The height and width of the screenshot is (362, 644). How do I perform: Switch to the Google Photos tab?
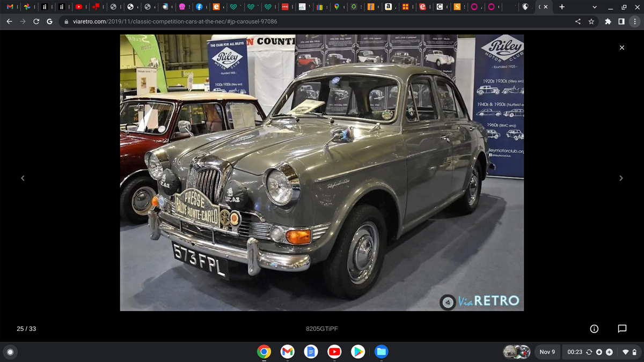click(27, 7)
